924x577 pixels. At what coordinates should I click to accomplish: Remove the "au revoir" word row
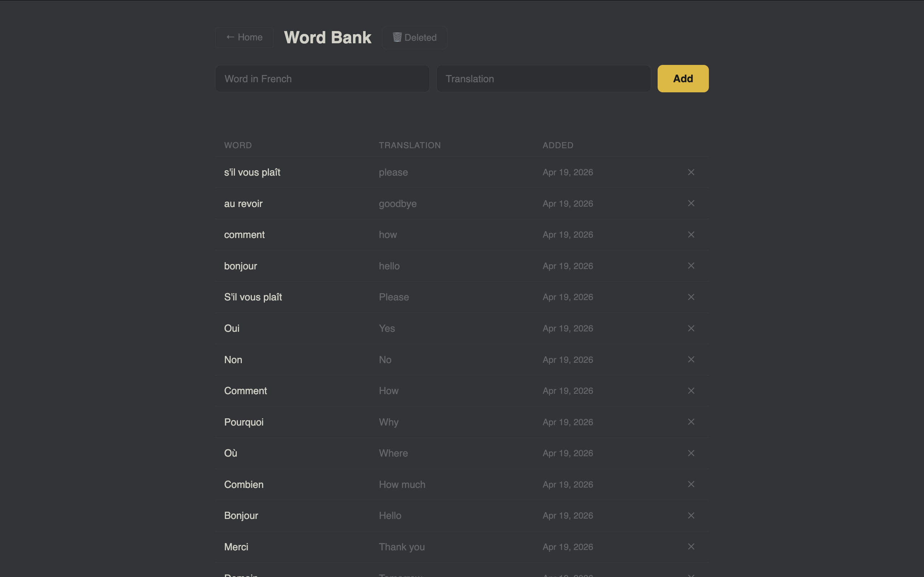click(691, 203)
